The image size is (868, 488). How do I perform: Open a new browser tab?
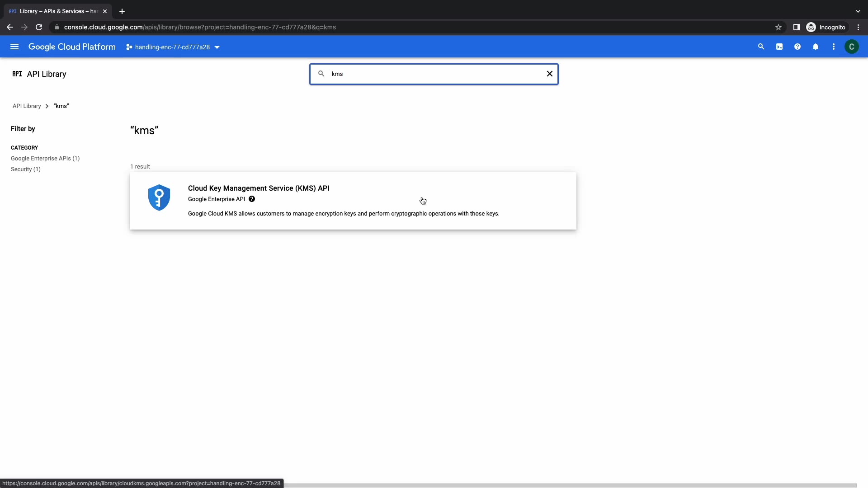point(122,11)
